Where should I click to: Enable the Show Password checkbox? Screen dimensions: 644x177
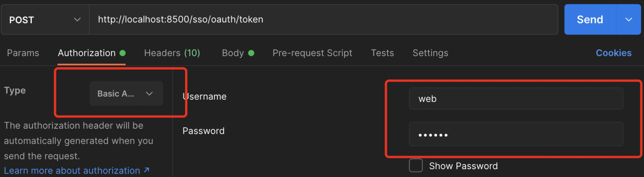tap(416, 165)
